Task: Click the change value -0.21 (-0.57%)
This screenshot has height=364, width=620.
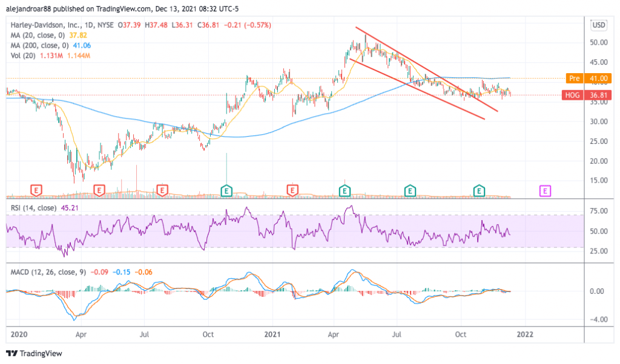Action: [x=248, y=25]
